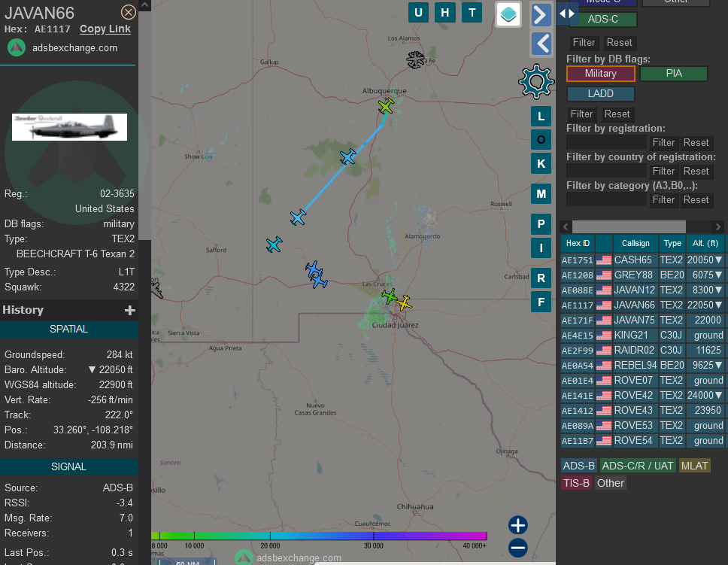
Task: Expand the History section plus icon
Action: (x=129, y=310)
